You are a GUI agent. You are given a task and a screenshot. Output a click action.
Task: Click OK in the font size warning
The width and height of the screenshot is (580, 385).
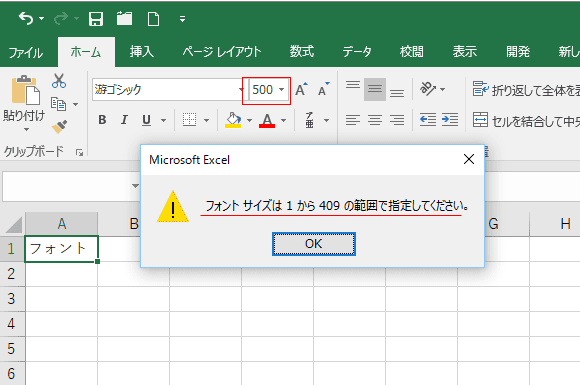point(314,244)
